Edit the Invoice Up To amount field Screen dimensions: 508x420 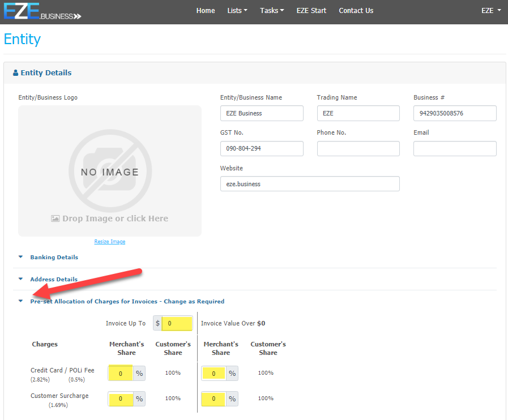point(177,324)
